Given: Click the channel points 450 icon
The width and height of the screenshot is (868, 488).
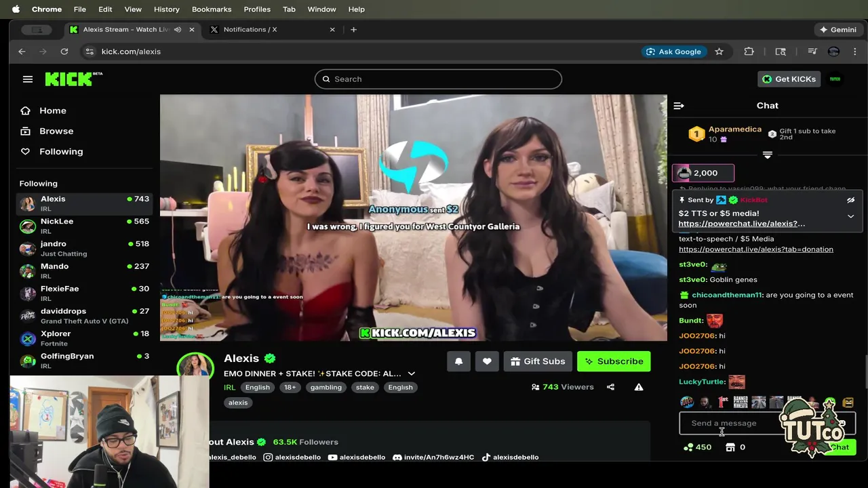Looking at the screenshot, I should (x=688, y=447).
